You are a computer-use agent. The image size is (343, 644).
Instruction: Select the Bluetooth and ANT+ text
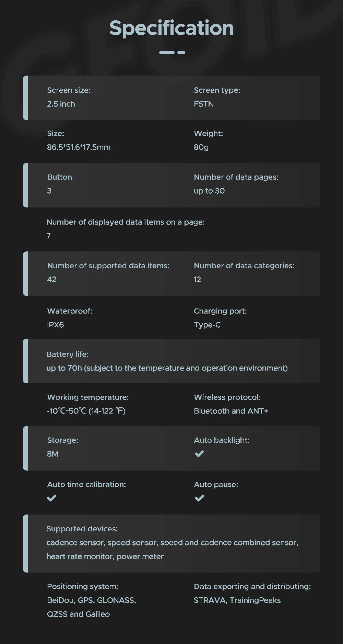pos(231,411)
